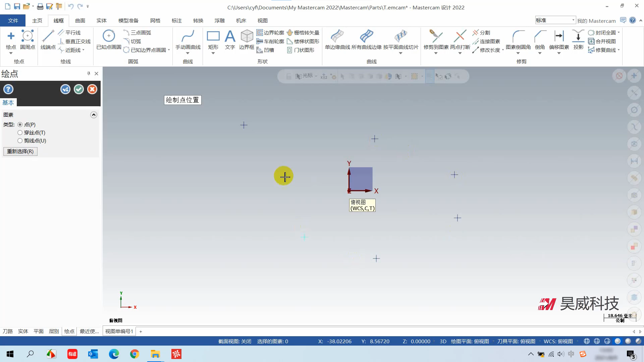Select Trim to Entities (修剪到图素) tool

click(x=436, y=36)
